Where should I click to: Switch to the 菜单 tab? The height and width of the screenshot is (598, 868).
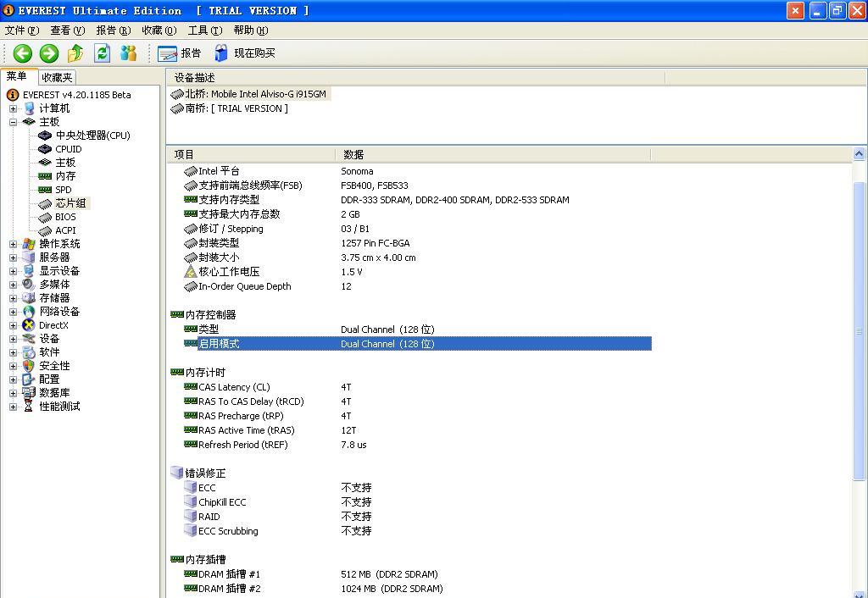[x=19, y=76]
